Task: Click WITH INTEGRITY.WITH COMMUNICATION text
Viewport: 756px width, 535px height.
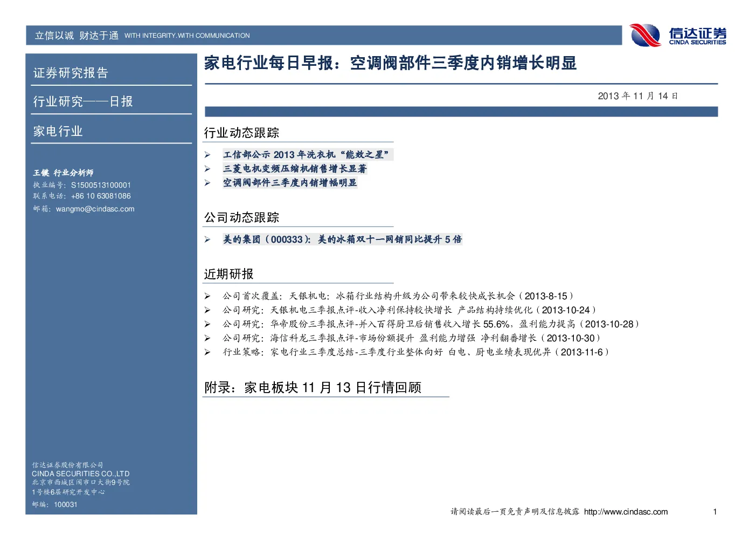Action: click(x=187, y=36)
